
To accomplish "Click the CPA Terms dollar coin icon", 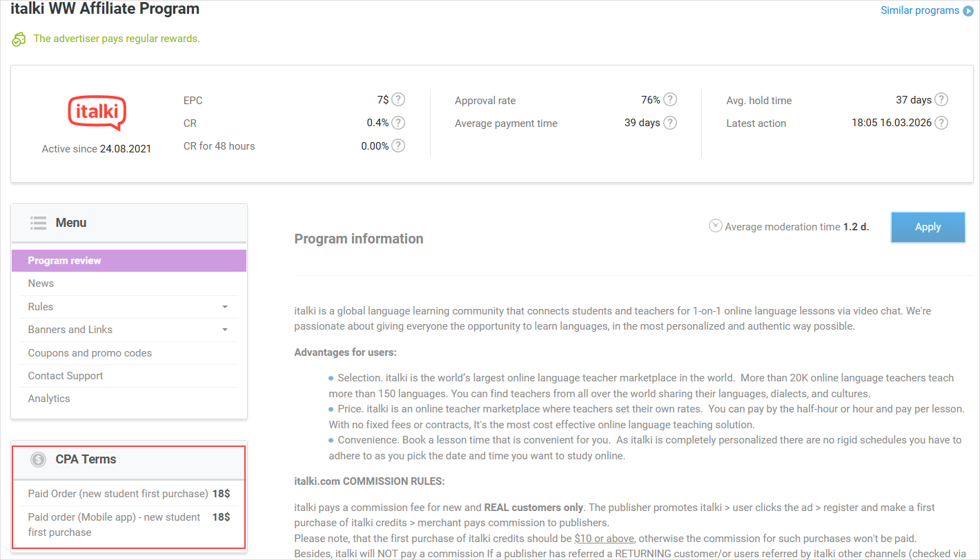I will [x=39, y=459].
